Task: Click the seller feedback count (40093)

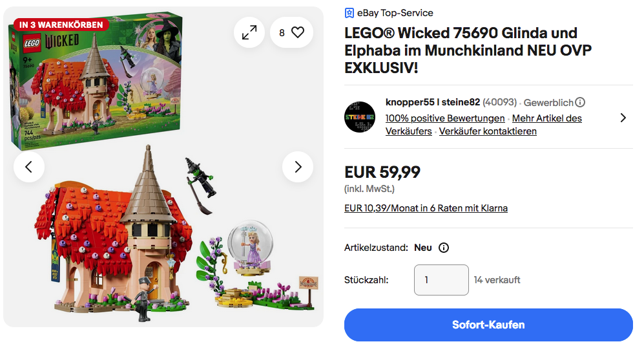Action: coord(499,102)
